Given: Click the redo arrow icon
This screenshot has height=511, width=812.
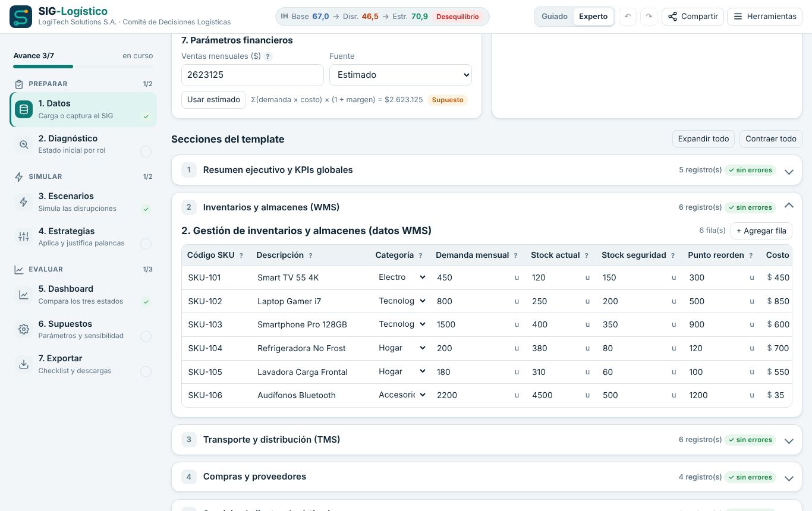Looking at the screenshot, I should [x=649, y=17].
